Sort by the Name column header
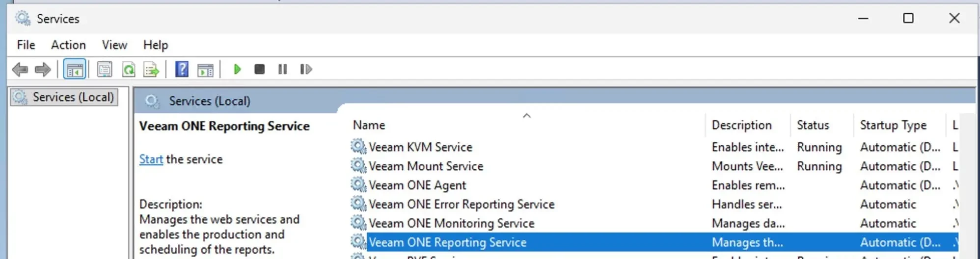 tap(369, 125)
